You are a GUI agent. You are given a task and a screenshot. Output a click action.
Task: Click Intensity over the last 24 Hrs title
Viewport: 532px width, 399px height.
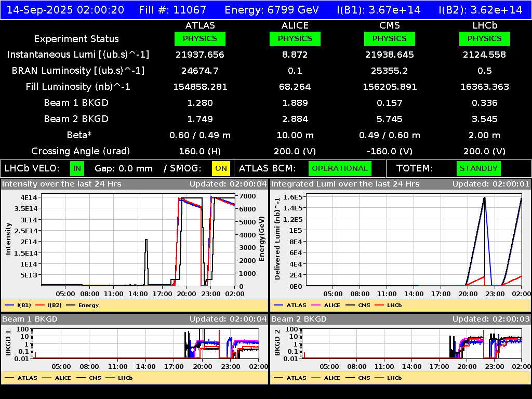tap(61, 184)
